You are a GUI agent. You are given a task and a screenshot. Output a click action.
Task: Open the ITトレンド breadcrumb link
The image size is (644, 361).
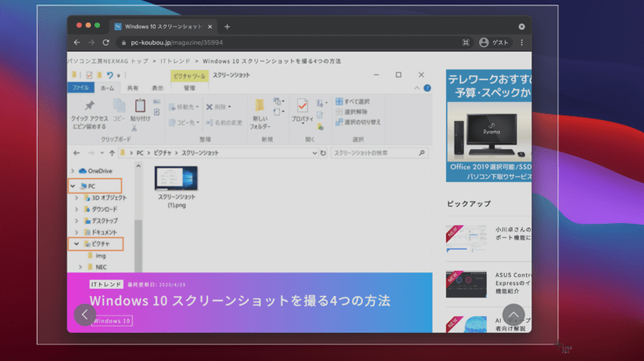(x=175, y=61)
